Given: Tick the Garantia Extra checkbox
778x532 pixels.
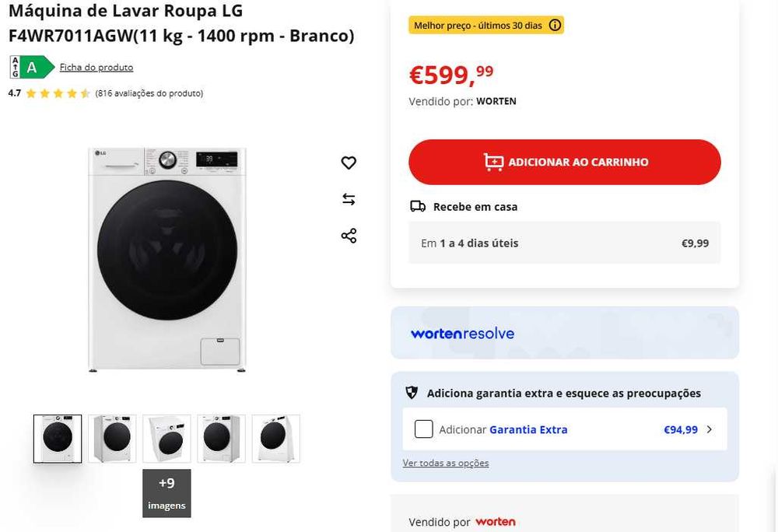Looking at the screenshot, I should click(x=424, y=429).
